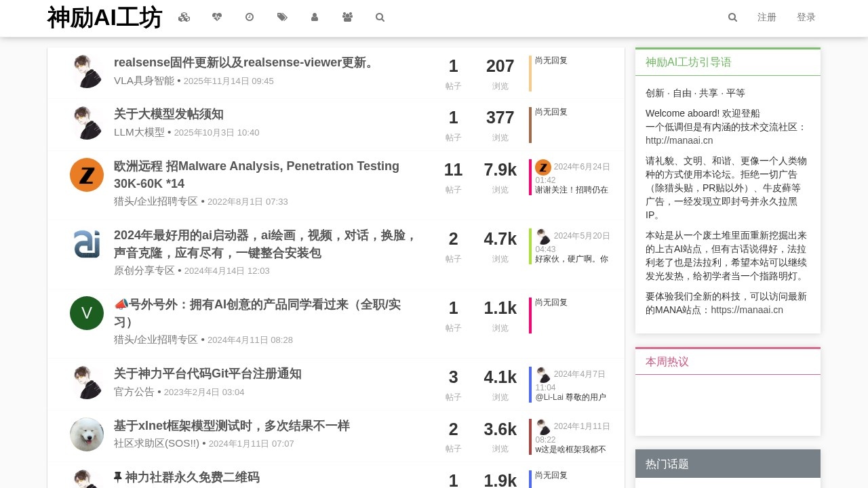
Task: Click the dog avatar on xlnet topic
Action: tap(87, 434)
